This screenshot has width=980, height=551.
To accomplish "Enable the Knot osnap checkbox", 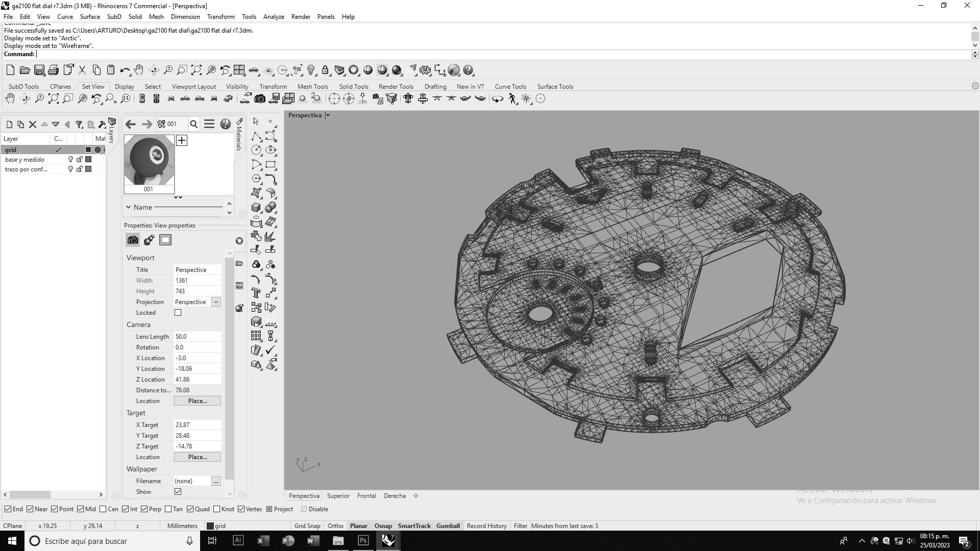I will pyautogui.click(x=217, y=509).
